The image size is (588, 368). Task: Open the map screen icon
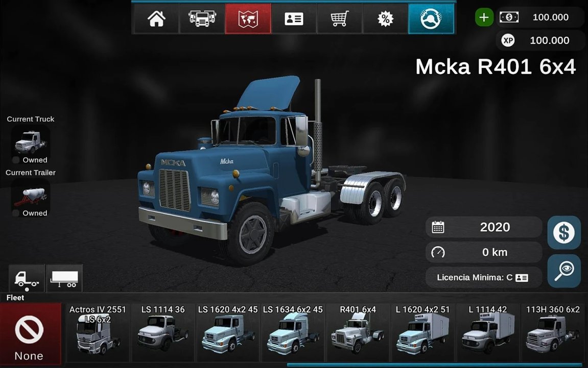point(248,18)
